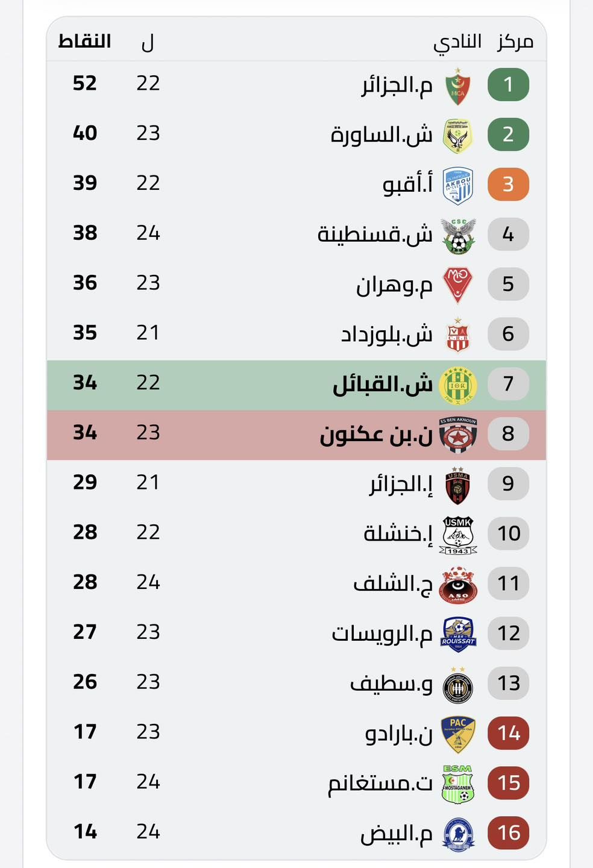Click the النادي club column header
This screenshot has width=593, height=868.
point(457,42)
